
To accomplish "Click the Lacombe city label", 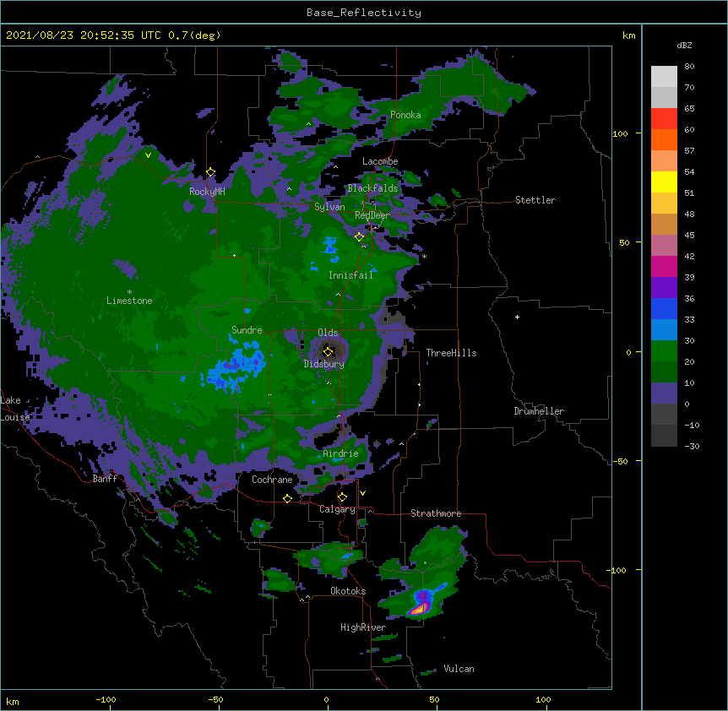I will [x=380, y=161].
